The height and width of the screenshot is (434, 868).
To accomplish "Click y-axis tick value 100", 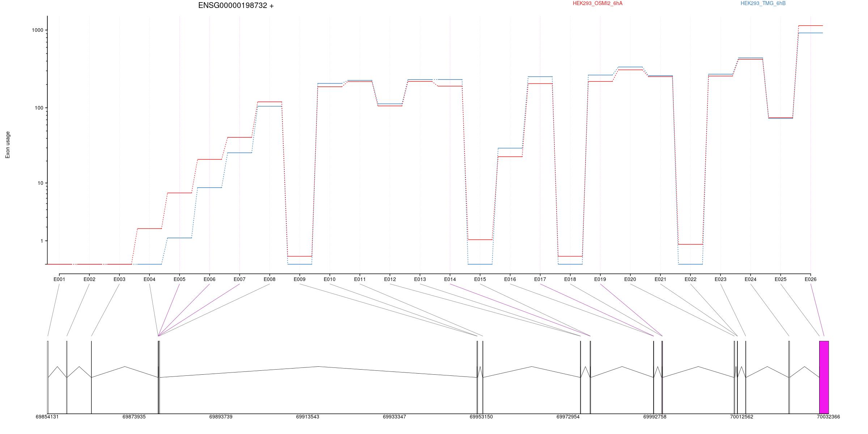I will [x=39, y=108].
